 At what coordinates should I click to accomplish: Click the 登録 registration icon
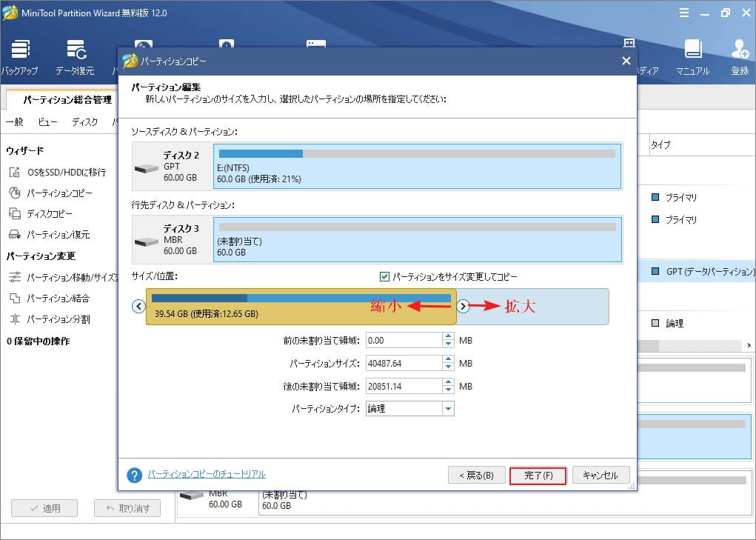pyautogui.click(x=739, y=56)
